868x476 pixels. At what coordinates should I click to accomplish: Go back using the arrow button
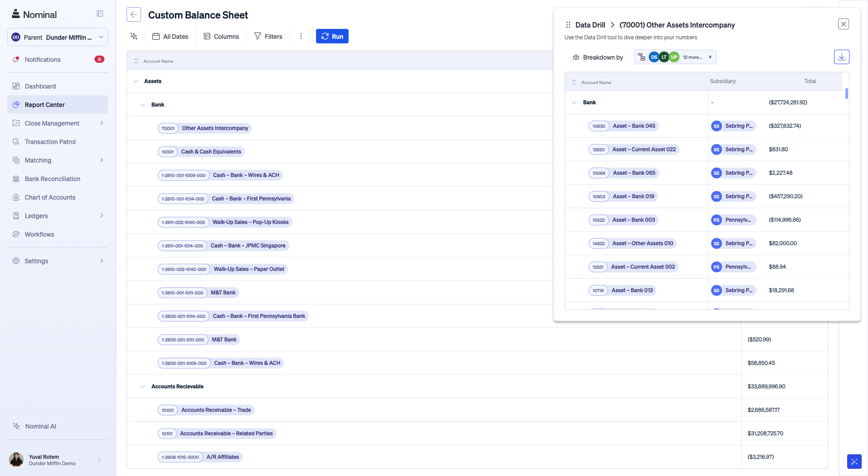[134, 14]
